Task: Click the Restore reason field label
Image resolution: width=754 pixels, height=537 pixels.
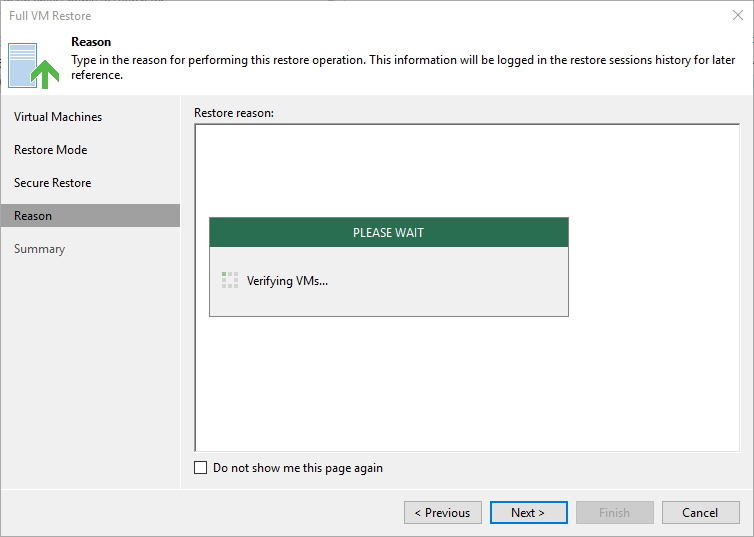Action: pos(234,113)
